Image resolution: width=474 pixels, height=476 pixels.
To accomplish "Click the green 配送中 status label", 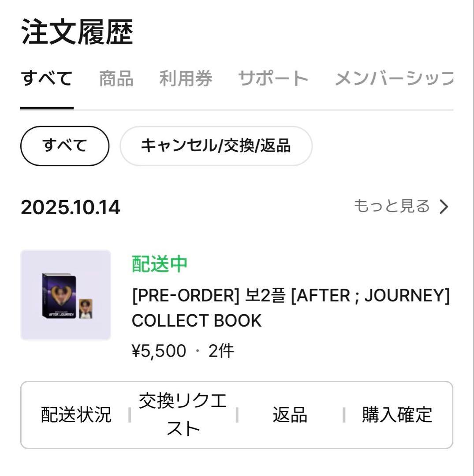I will click(160, 264).
